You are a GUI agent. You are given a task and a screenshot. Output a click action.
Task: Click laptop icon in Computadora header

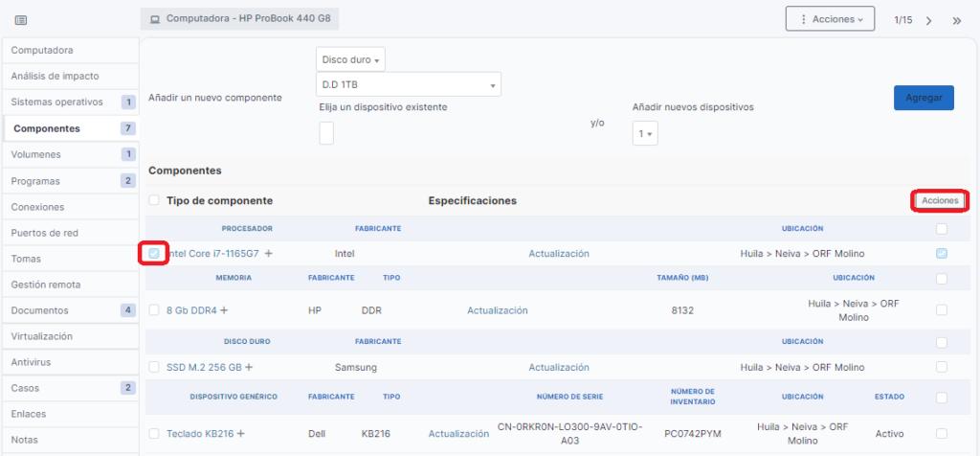click(155, 19)
